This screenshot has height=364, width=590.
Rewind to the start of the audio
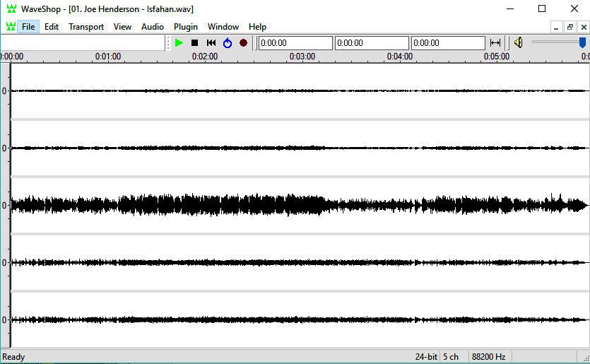[211, 43]
